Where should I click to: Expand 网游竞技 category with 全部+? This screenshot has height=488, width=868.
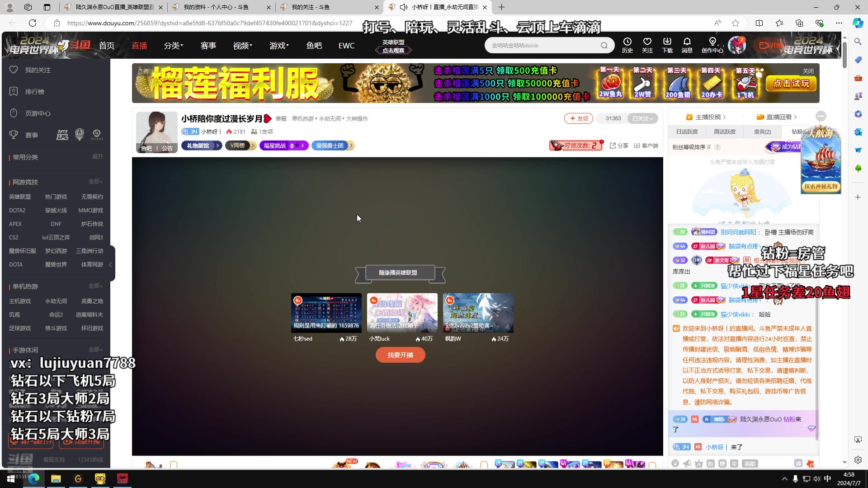click(95, 182)
